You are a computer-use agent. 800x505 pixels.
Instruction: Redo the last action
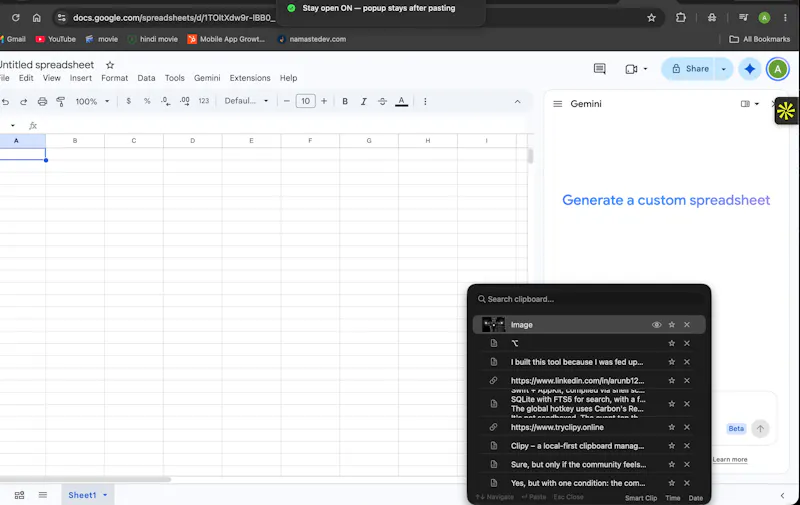pyautogui.click(x=23, y=102)
